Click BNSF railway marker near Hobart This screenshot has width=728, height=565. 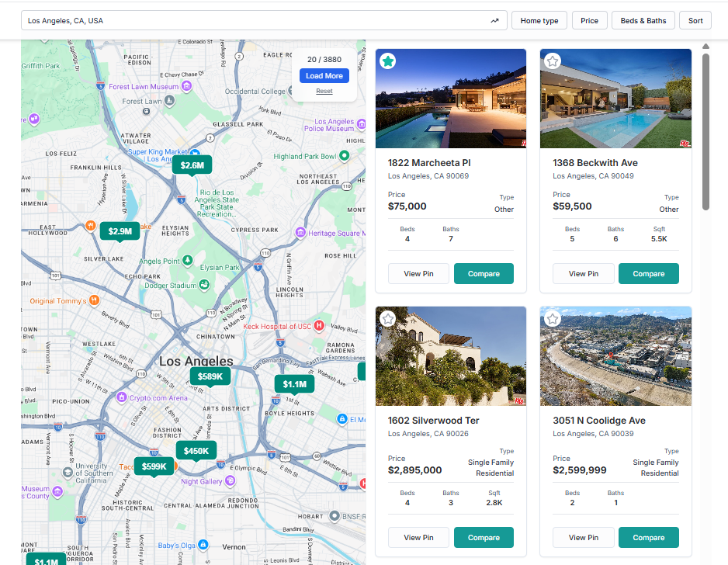[335, 516]
